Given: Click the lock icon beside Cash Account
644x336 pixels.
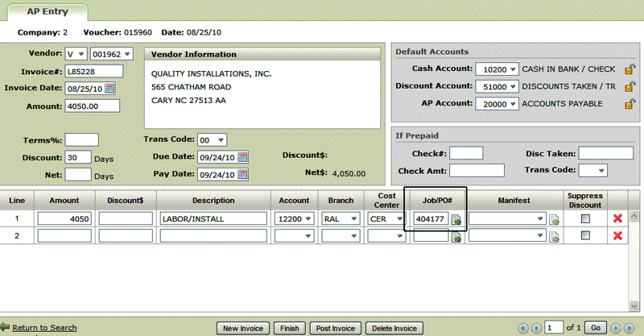Looking at the screenshot, I should coord(630,70).
